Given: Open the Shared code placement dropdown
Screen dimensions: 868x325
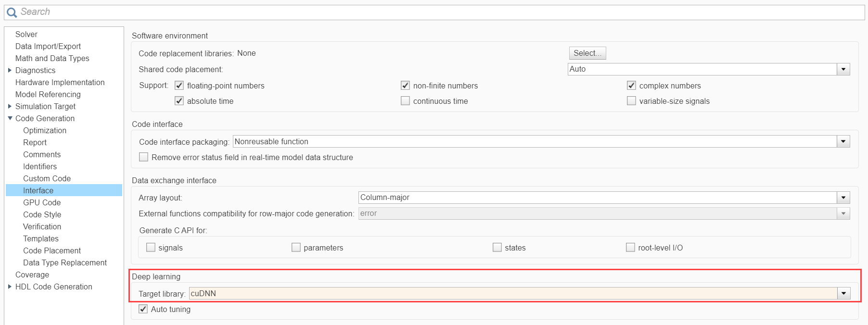Looking at the screenshot, I should 843,69.
